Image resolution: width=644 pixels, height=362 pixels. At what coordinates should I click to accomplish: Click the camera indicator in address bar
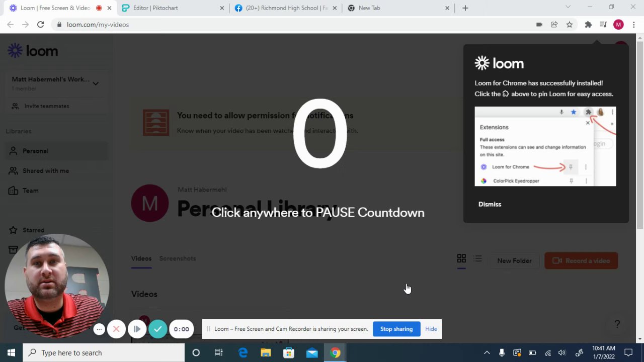539,24
